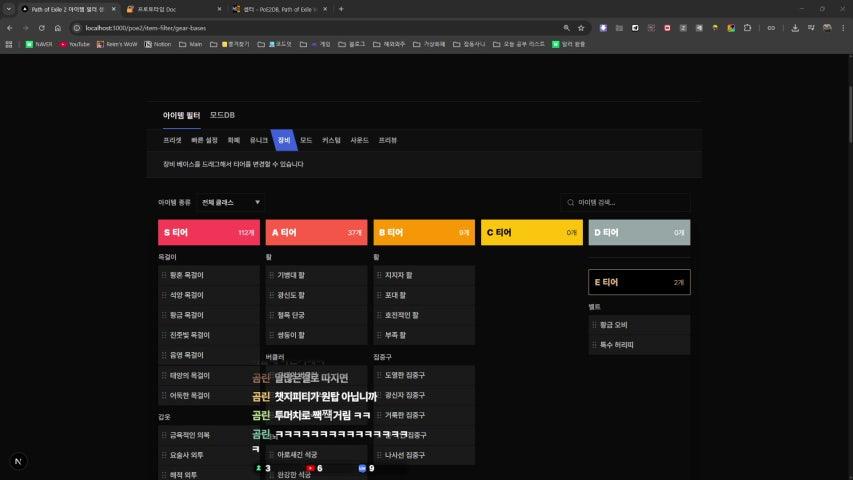This screenshot has width=853, height=480.
Task: Reload the page with the refresh icon
Action: [41, 28]
